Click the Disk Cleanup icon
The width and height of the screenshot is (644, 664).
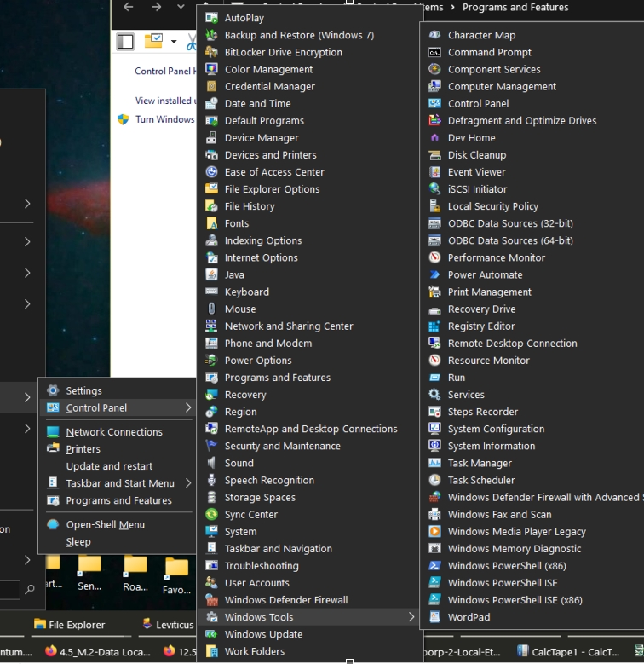click(x=434, y=155)
